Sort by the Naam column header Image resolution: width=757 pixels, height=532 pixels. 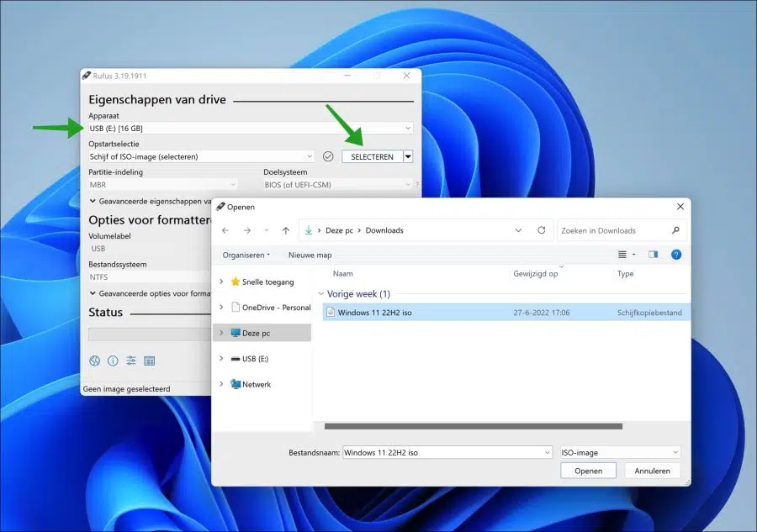point(343,273)
